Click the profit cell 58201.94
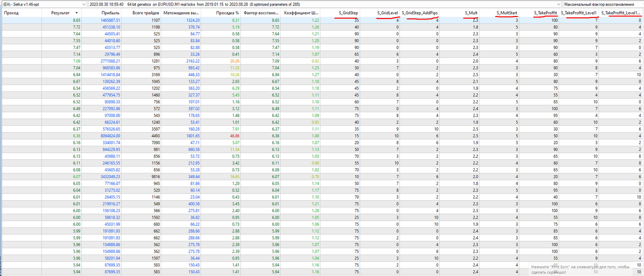This screenshot has width=644, height=276. tap(110, 258)
